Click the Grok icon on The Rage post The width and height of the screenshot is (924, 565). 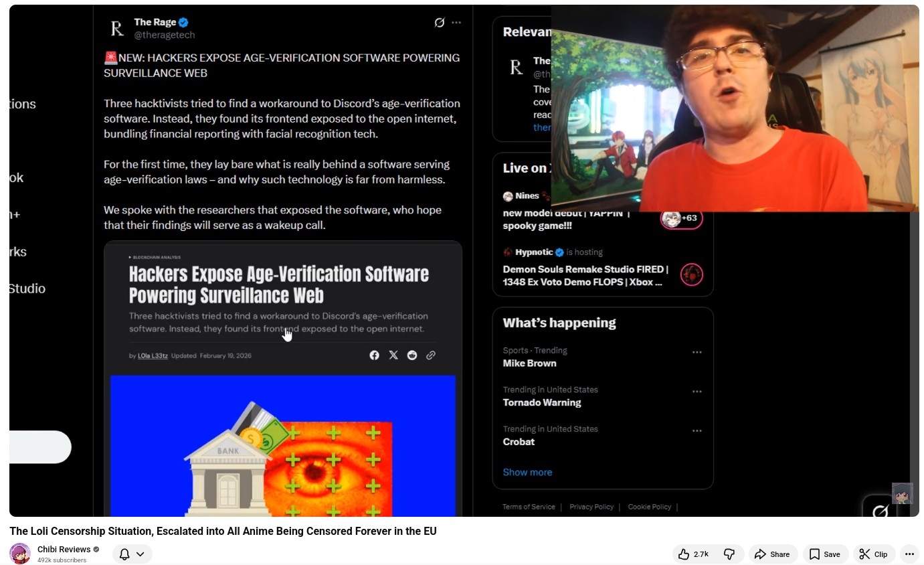click(x=439, y=23)
